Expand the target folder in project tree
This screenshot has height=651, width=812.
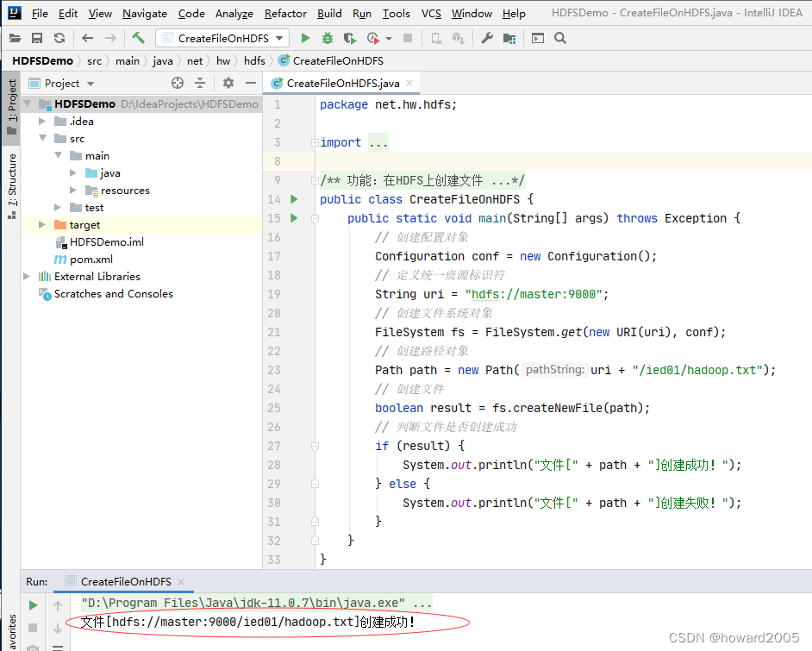pyautogui.click(x=42, y=225)
